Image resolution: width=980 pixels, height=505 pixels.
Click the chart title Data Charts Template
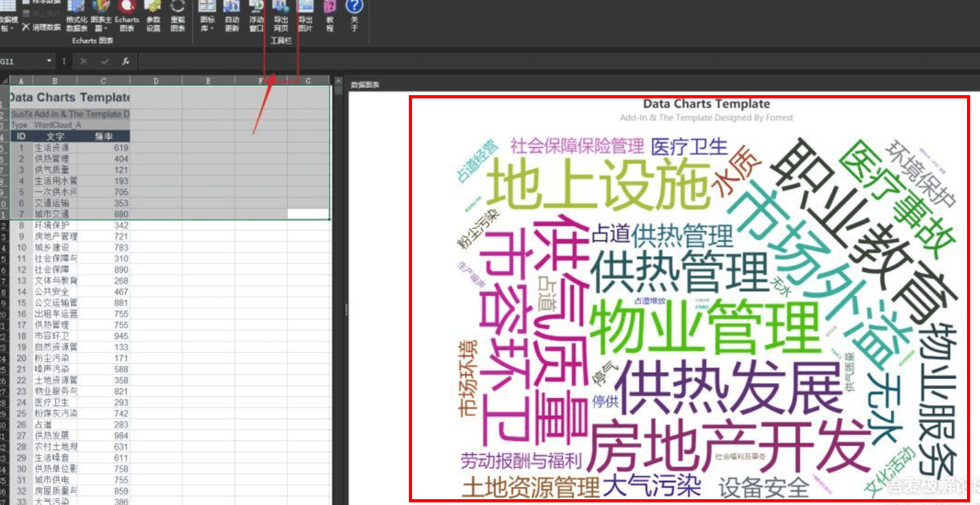(706, 104)
